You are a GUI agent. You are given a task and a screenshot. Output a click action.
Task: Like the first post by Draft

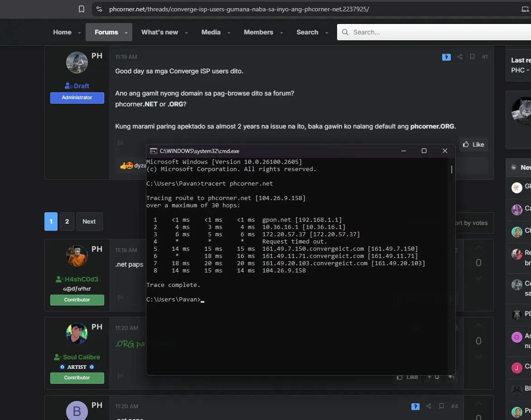[473, 144]
